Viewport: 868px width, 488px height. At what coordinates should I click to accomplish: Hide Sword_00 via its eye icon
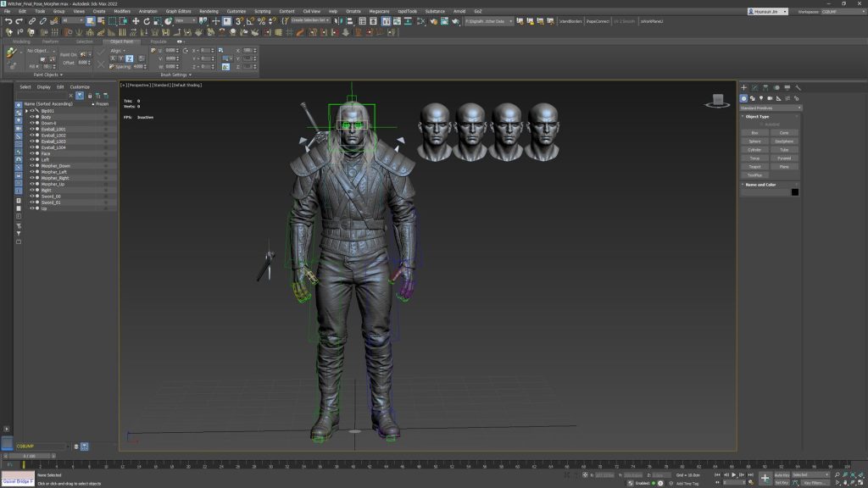pyautogui.click(x=31, y=196)
